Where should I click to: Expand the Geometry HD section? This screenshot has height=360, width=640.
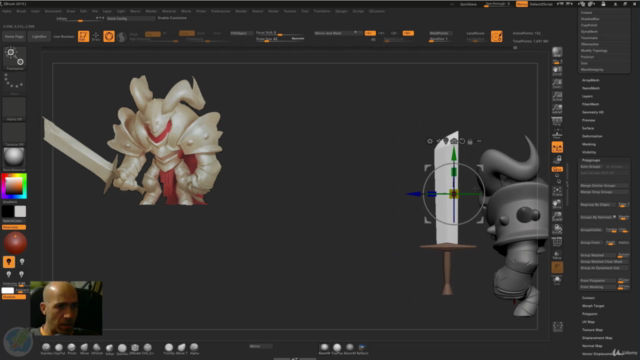coord(593,112)
